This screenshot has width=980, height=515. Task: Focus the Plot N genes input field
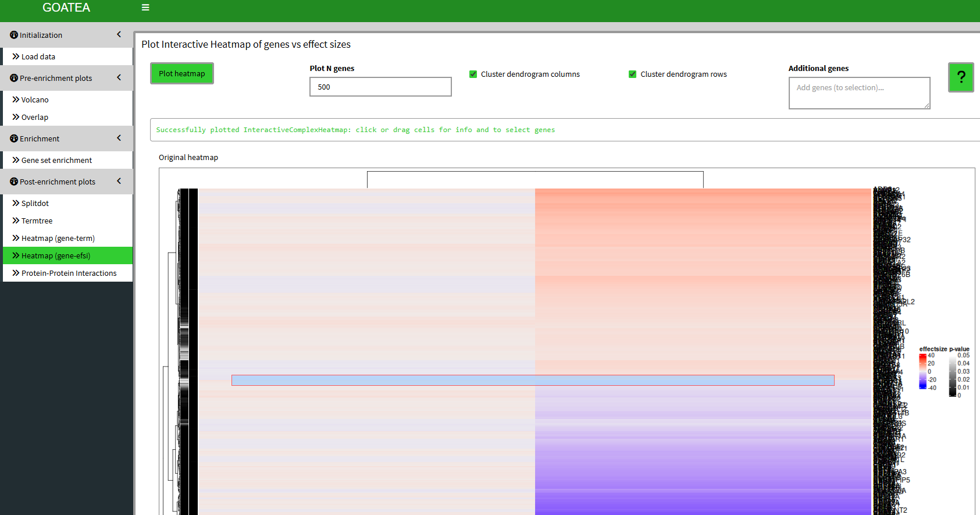[x=380, y=87]
